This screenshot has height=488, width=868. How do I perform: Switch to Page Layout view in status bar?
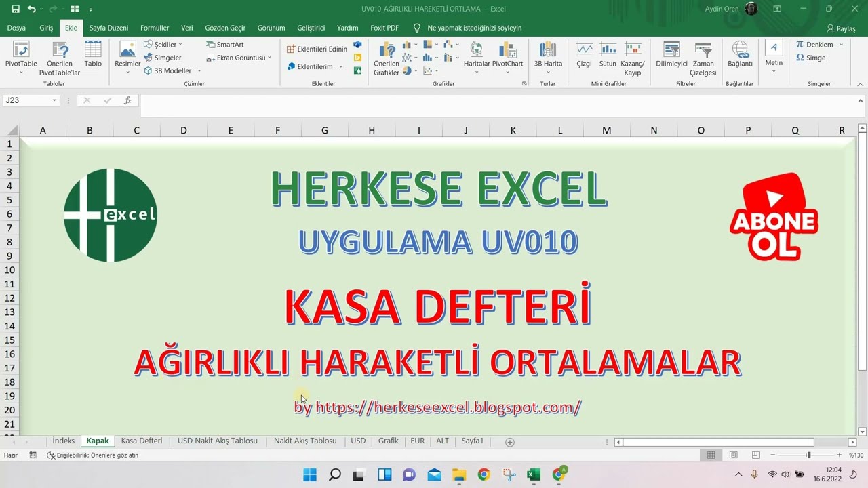pyautogui.click(x=733, y=455)
